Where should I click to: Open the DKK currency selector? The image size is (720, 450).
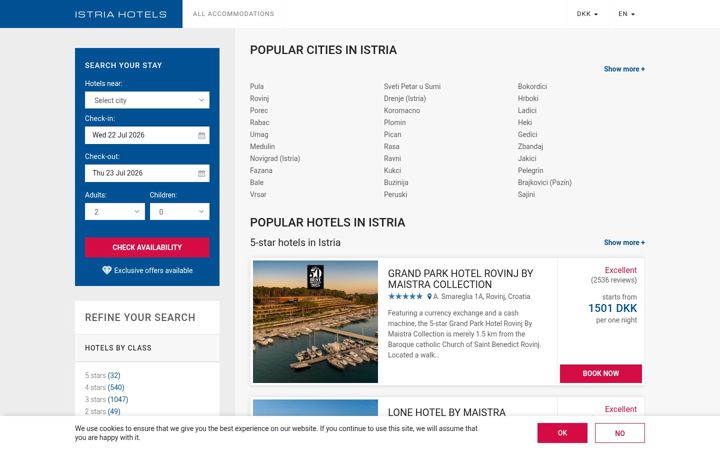[x=587, y=14]
